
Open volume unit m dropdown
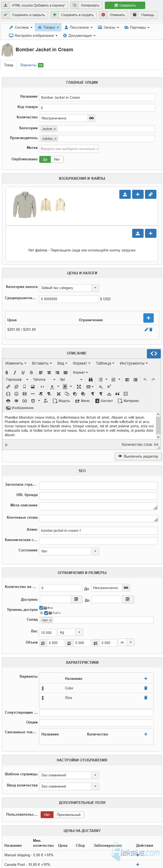(x=127, y=642)
